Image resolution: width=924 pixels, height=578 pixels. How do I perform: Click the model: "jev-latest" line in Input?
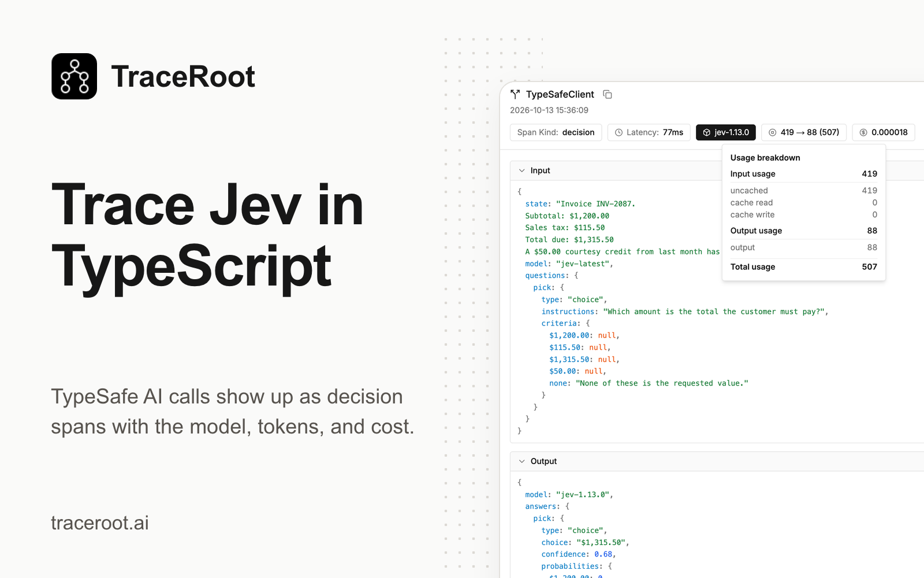pos(569,264)
